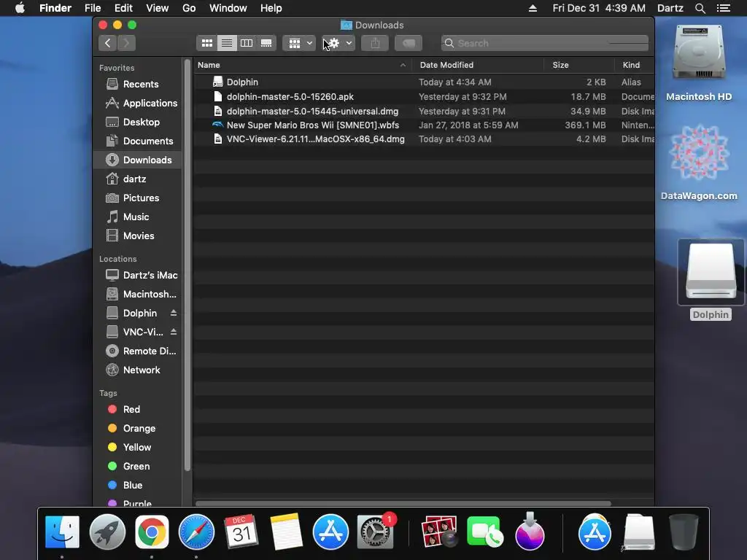The height and width of the screenshot is (560, 747).
Task: Click the Share toolbar button
Action: tap(375, 43)
